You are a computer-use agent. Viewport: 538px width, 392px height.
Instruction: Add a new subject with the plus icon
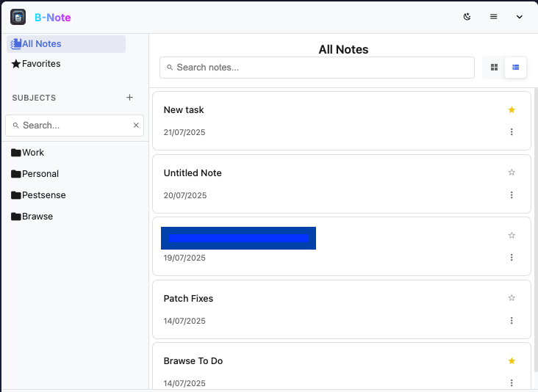point(129,98)
